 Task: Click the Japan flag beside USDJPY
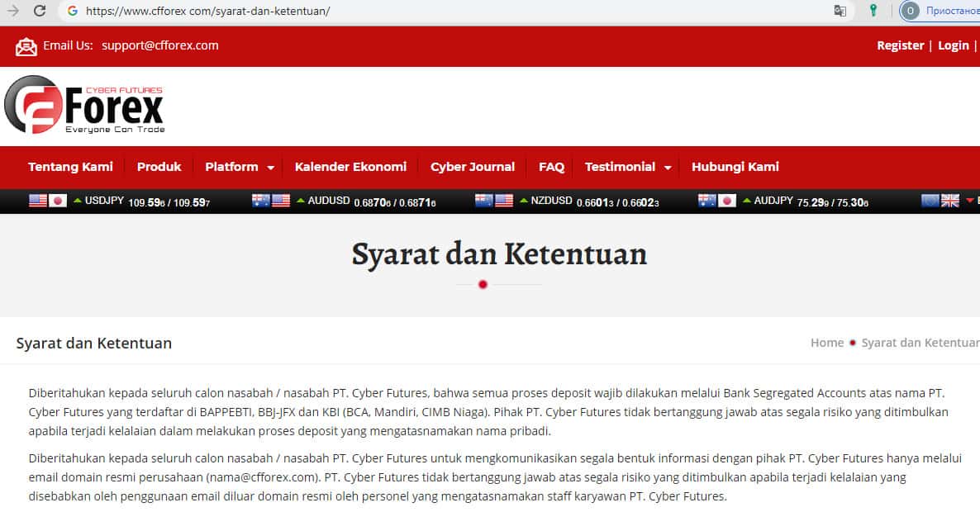click(x=58, y=201)
